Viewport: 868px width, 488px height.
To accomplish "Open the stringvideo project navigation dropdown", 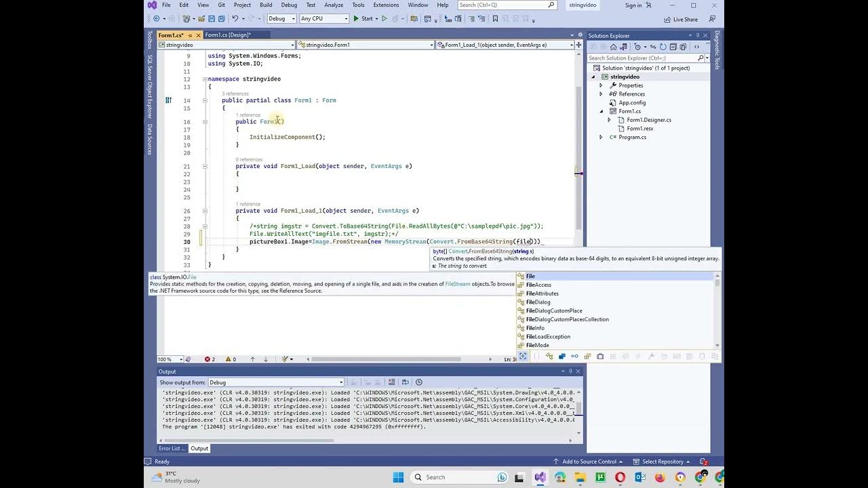I will coord(226,45).
